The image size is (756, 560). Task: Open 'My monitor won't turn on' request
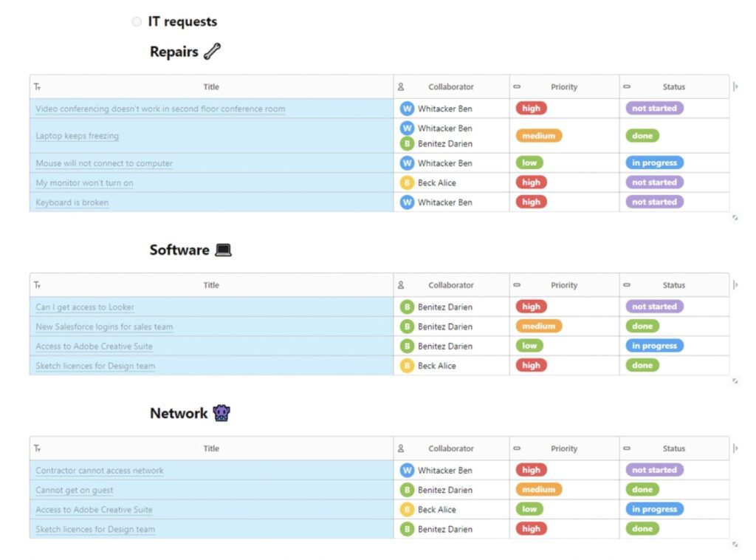click(x=84, y=183)
